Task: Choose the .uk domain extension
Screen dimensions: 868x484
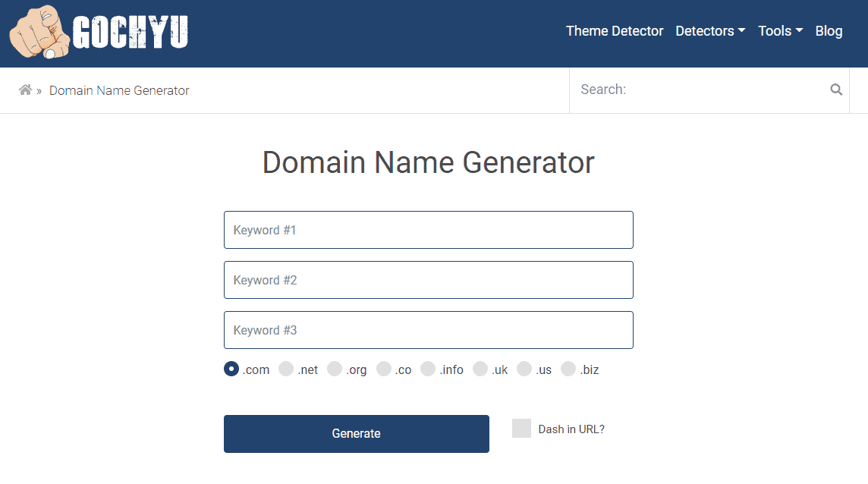Action: (x=480, y=369)
